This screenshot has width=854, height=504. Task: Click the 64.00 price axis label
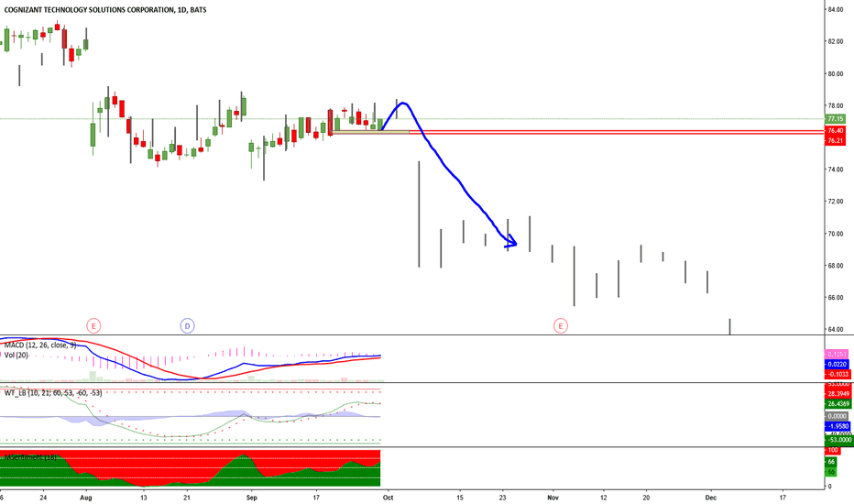tap(836, 329)
